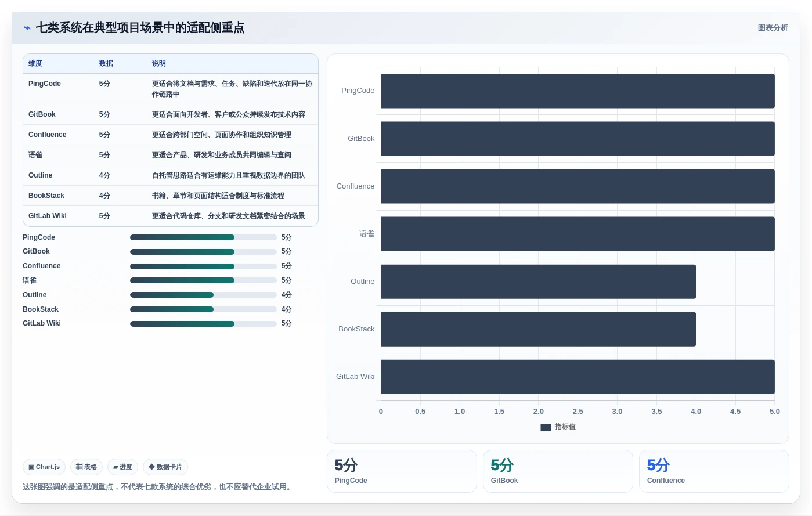
Task: Click the BookStack progress bar
Action: tap(203, 309)
